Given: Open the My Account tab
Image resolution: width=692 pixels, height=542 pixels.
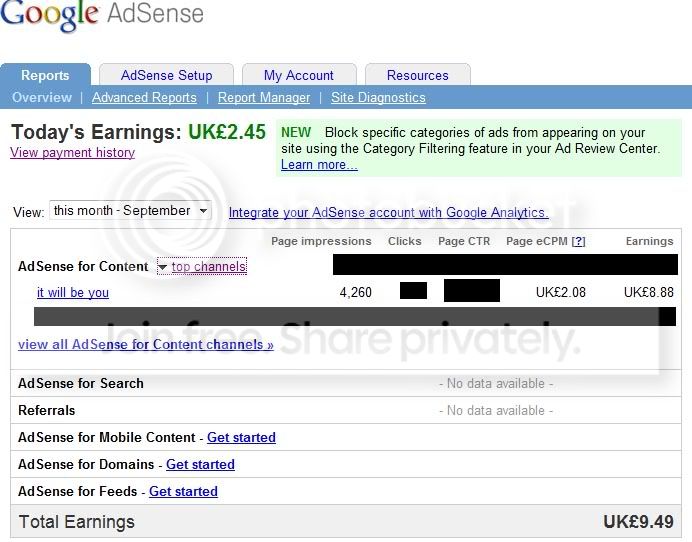Looking at the screenshot, I should click(x=299, y=75).
